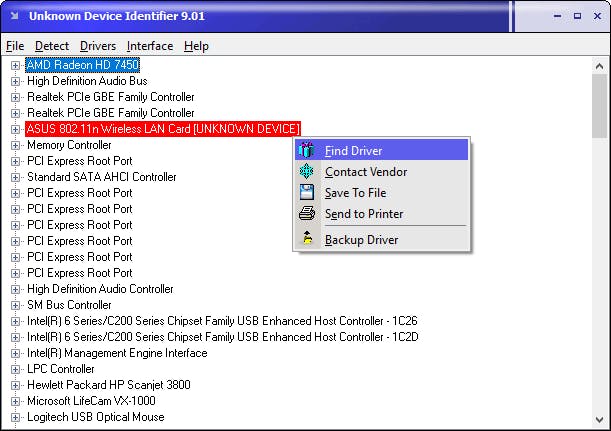Expand the USB Host Controller 1C26 node

point(15,321)
